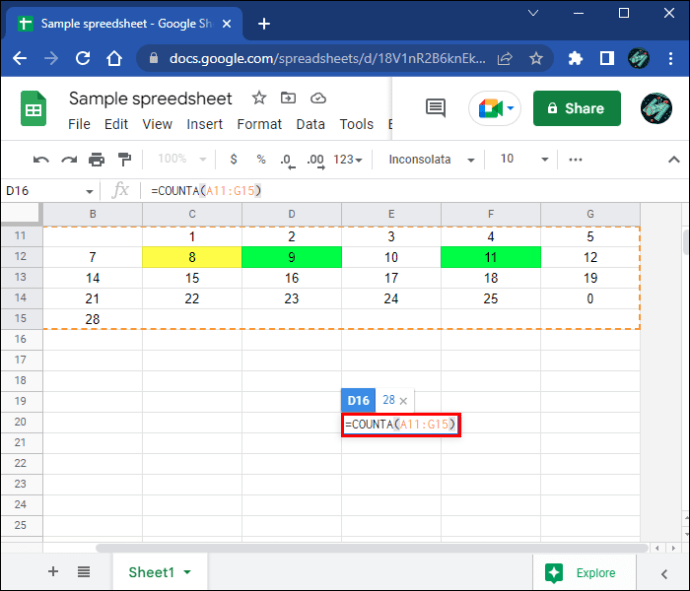
Task: Open comment history icon
Action: click(x=436, y=108)
